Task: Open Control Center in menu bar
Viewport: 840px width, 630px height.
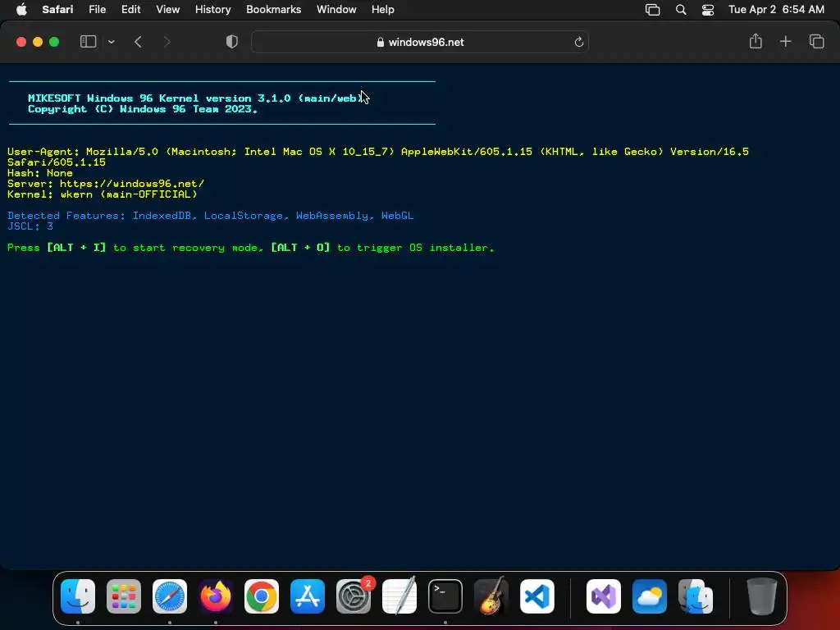Action: (708, 10)
